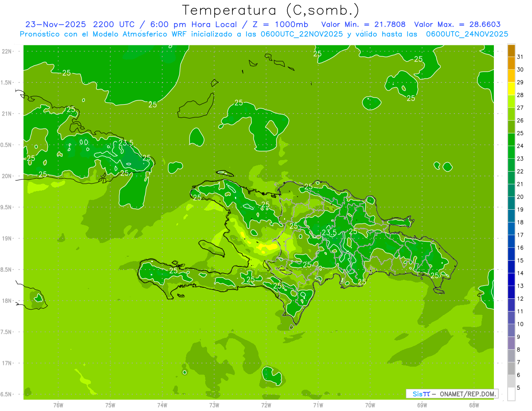Viewport: 532px width, 411px height.
Task: Click the "19N" latitude label
Action: point(7,239)
